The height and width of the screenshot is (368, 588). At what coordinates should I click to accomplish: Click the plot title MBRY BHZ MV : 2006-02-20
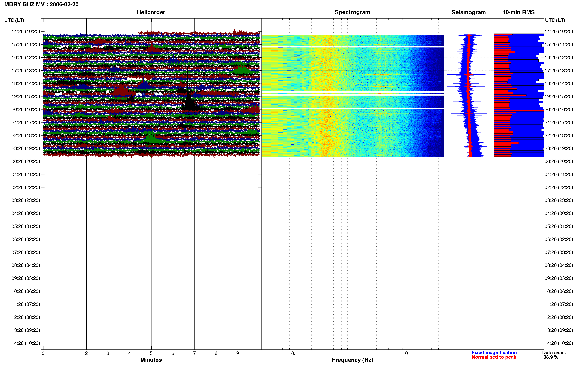(x=41, y=4)
